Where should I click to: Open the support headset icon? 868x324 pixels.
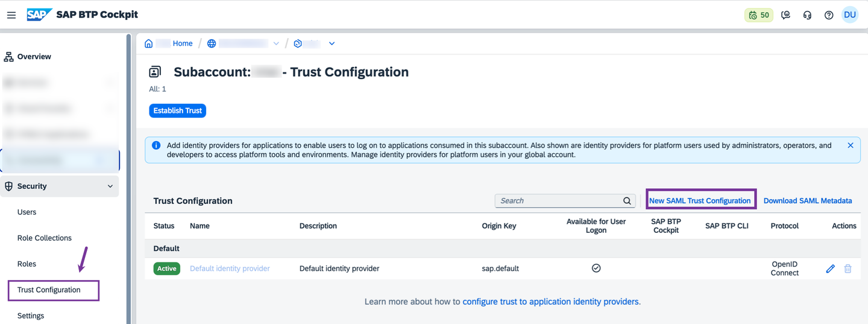(x=807, y=15)
